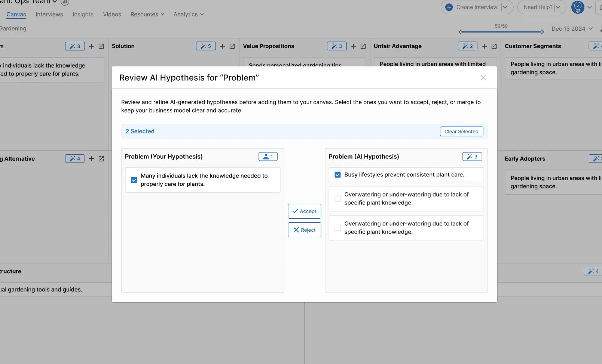
Task: Click 'Problem (Your Hypothesis)' heading
Action: 164,157
